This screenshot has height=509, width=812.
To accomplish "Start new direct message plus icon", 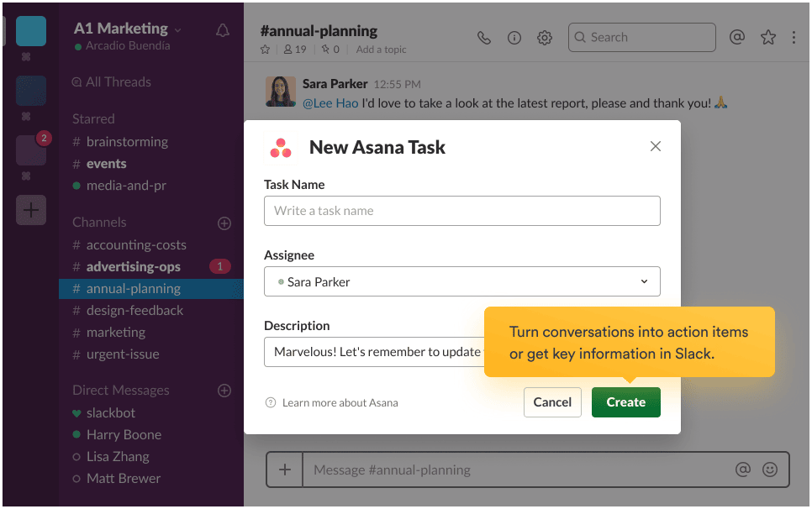I will (224, 391).
